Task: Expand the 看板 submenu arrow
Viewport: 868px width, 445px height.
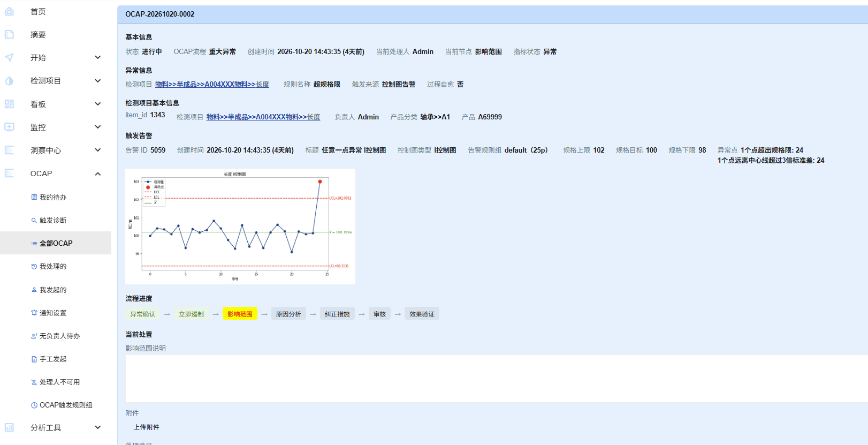Action: 98,104
